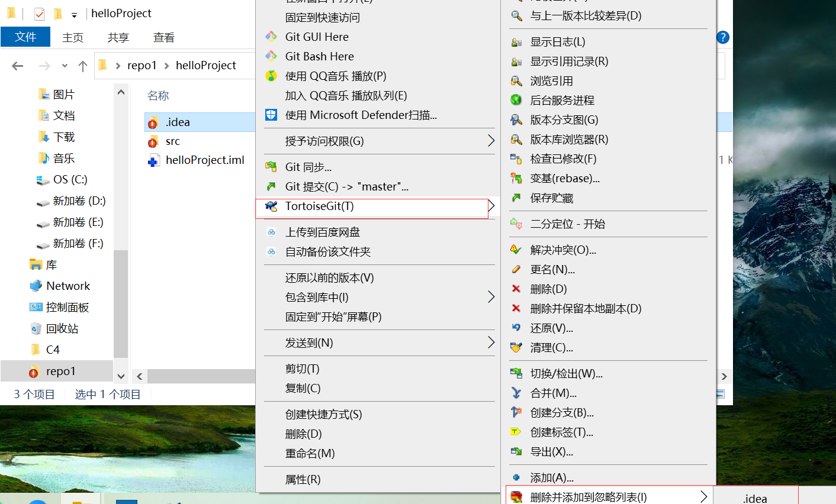836x504 pixels.
Task: Click the 合并 merge icon
Action: [516, 393]
